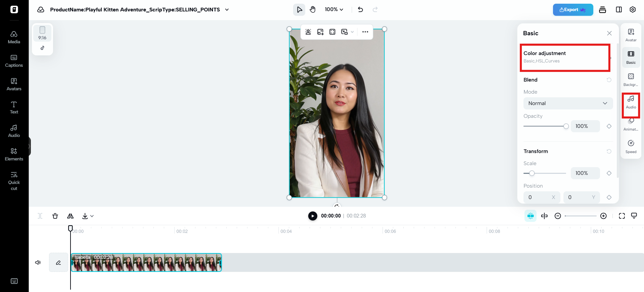
Task: Select the Isabella clip on timeline
Action: (146, 262)
